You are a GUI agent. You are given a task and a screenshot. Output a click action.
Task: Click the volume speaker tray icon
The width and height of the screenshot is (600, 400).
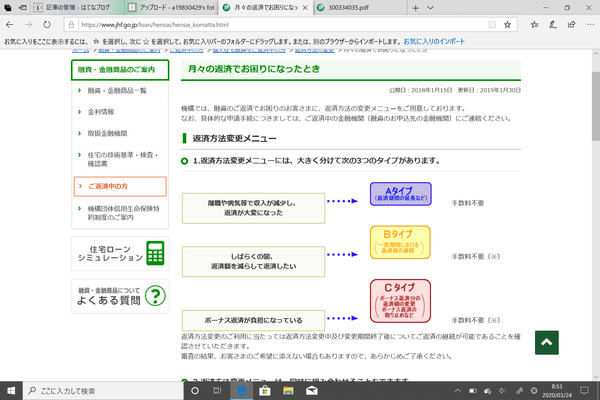pyautogui.click(x=503, y=391)
